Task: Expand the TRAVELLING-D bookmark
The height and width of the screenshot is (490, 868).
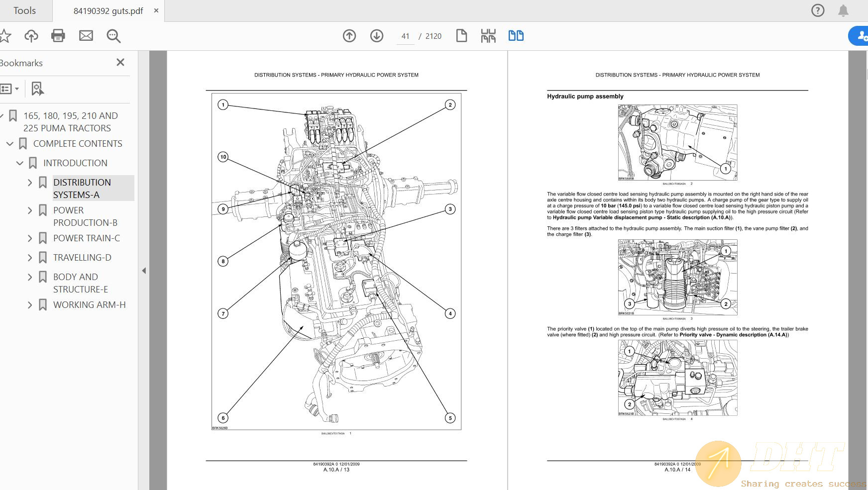Action: pos(30,258)
